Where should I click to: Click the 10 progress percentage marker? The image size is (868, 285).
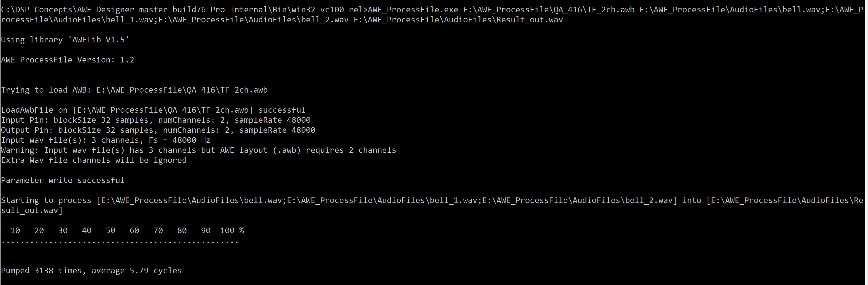(x=15, y=230)
